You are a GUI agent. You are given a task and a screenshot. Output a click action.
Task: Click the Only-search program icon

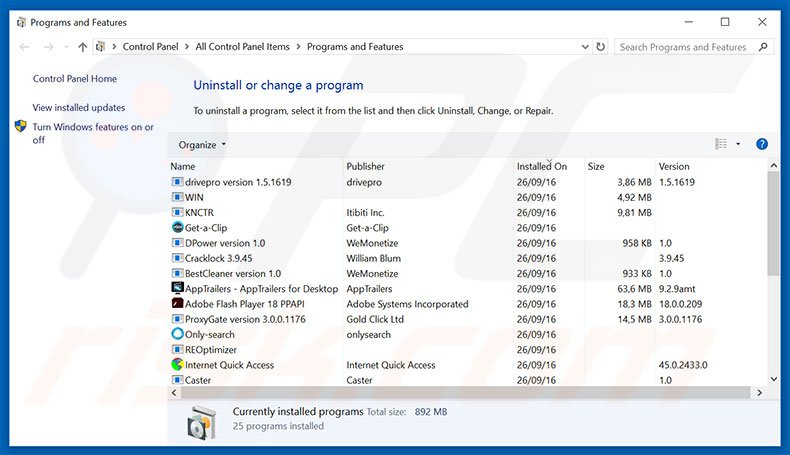177,334
